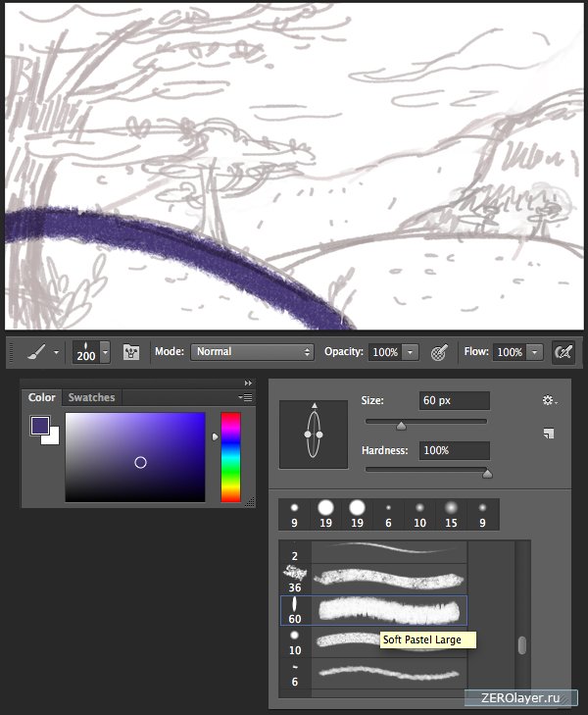This screenshot has height=715, width=588.
Task: Click the Hardness slider handle
Action: pos(487,474)
